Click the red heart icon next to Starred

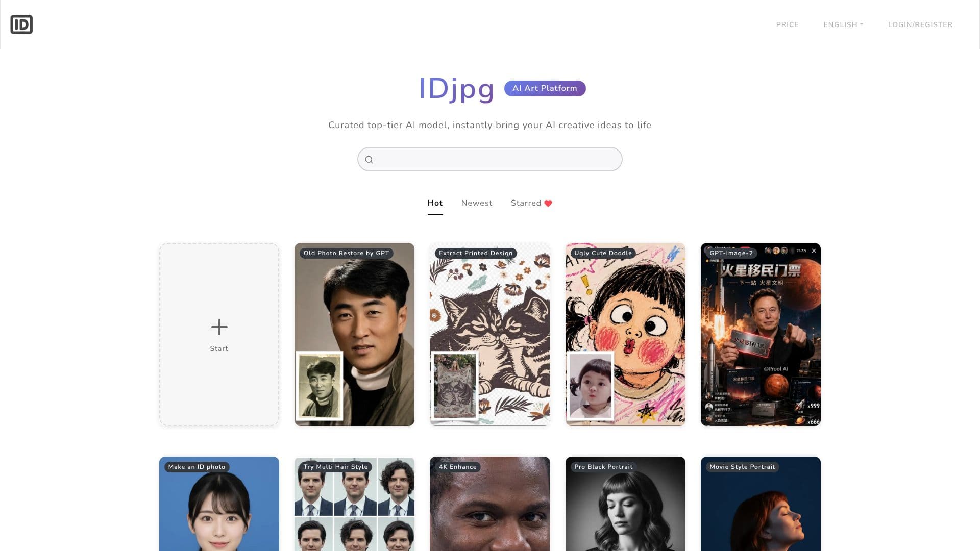(x=548, y=203)
